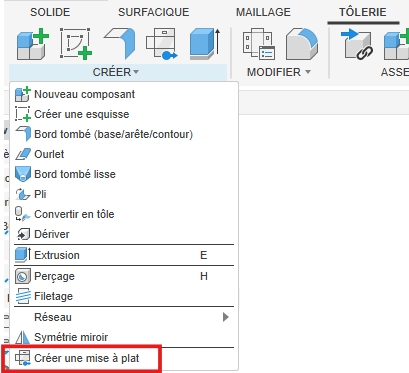Click the Symétrie miroir icon
Screen dimensions: 409x373
(23, 337)
